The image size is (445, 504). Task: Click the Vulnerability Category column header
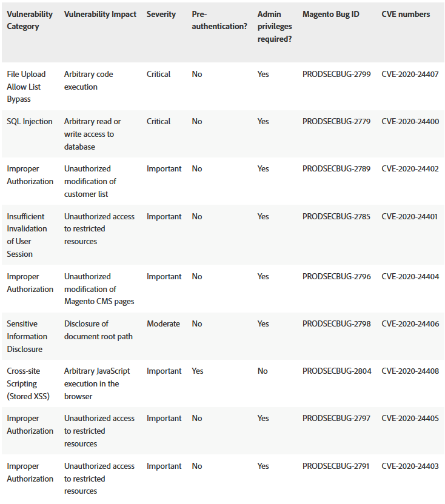30,20
